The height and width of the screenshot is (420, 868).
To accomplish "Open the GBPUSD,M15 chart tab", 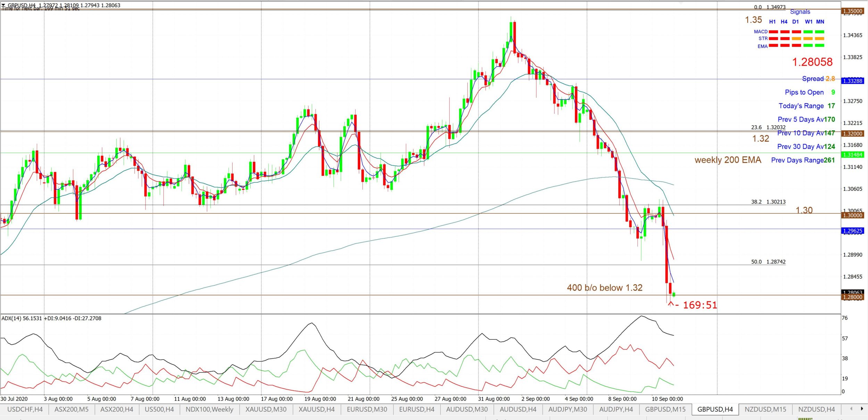I will tap(665, 409).
